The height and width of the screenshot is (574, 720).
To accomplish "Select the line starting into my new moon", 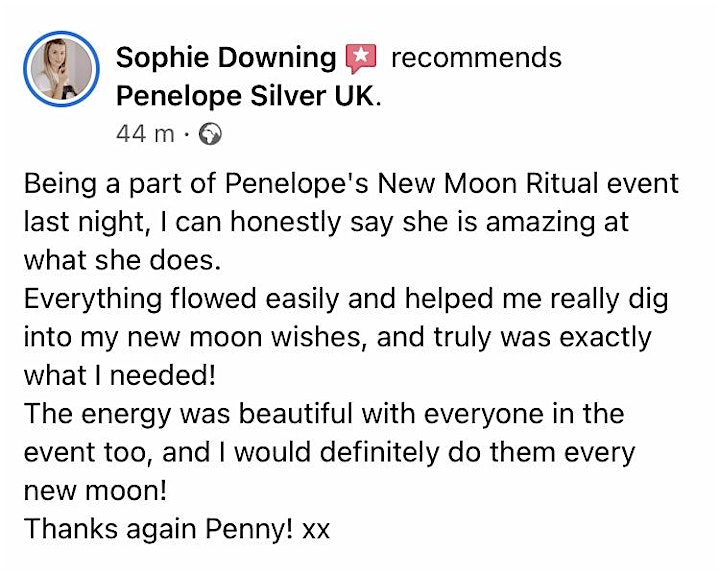I will (338, 338).
